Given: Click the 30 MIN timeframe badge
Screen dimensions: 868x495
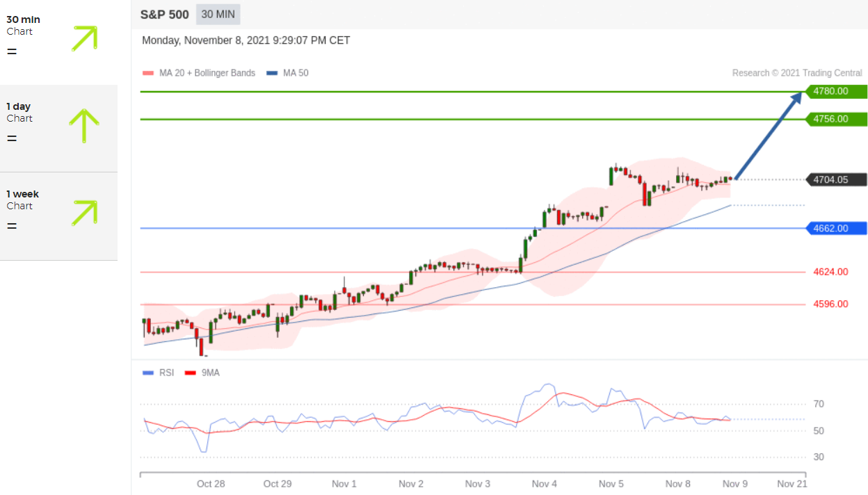Looking at the screenshot, I should coord(218,14).
